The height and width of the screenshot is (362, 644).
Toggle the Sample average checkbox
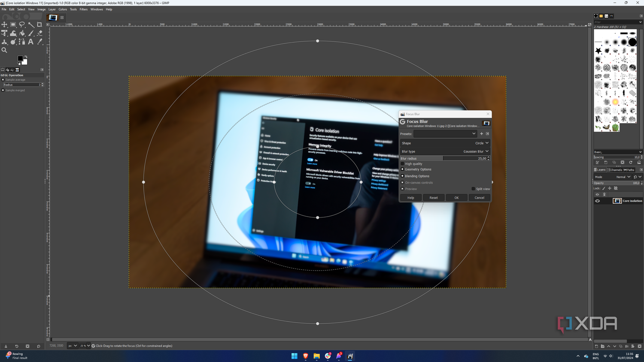3,80
